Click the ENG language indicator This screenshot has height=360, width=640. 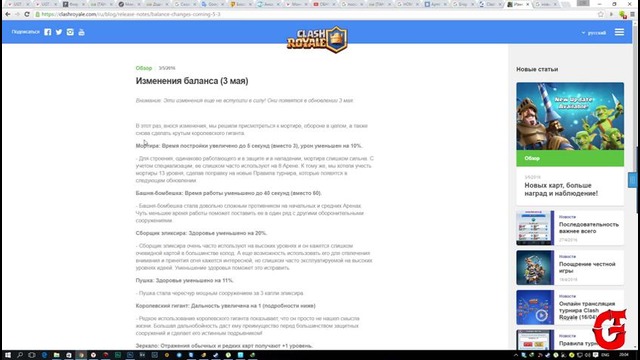coord(605,355)
